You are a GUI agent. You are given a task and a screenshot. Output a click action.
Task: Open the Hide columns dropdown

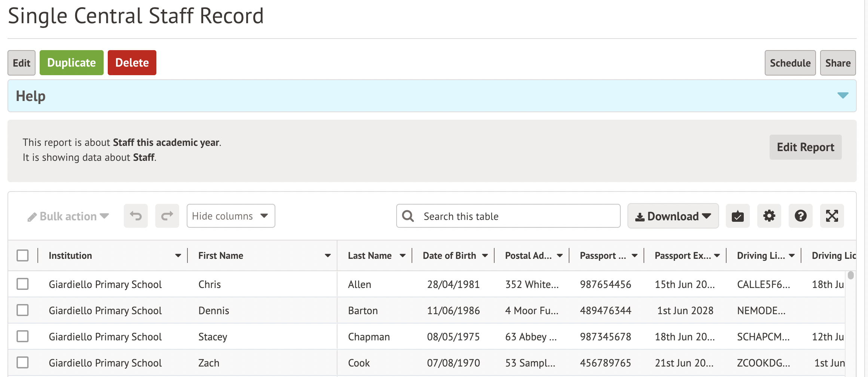(x=231, y=216)
